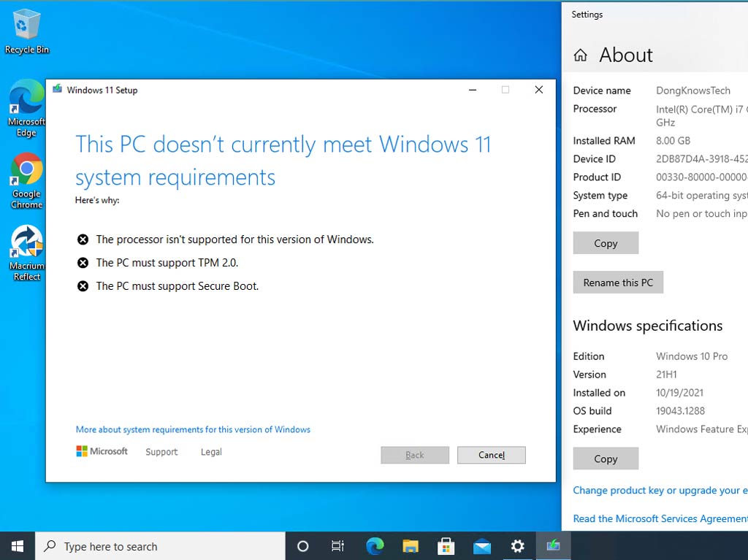
Task: Open the Support link in Setup
Action: (x=161, y=452)
